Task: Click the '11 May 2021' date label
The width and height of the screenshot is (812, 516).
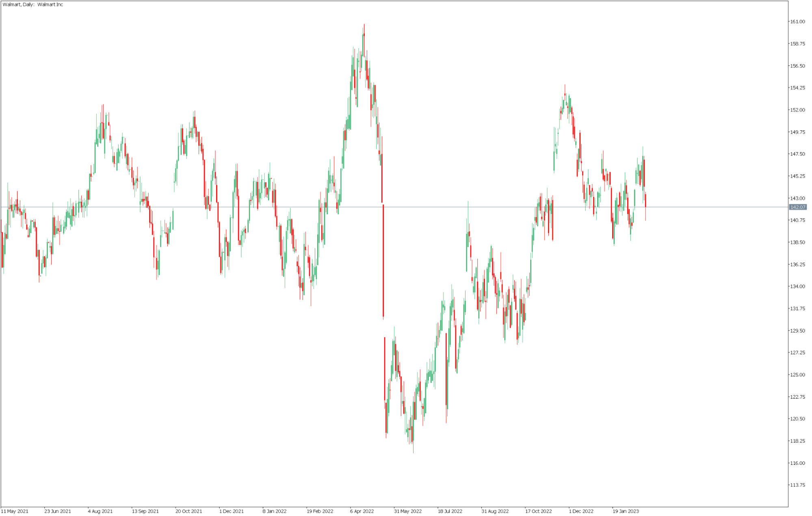Action: (15, 511)
